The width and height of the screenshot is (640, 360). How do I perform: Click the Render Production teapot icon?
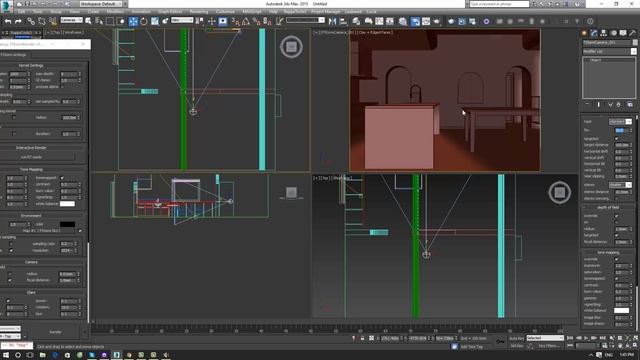tap(436, 21)
